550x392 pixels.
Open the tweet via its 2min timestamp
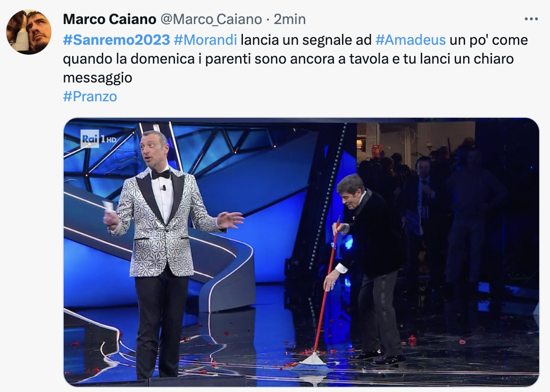[289, 19]
